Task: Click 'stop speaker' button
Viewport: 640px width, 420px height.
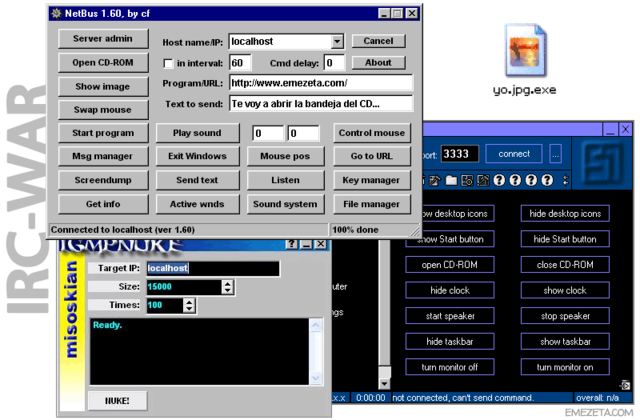Action: coord(565,316)
